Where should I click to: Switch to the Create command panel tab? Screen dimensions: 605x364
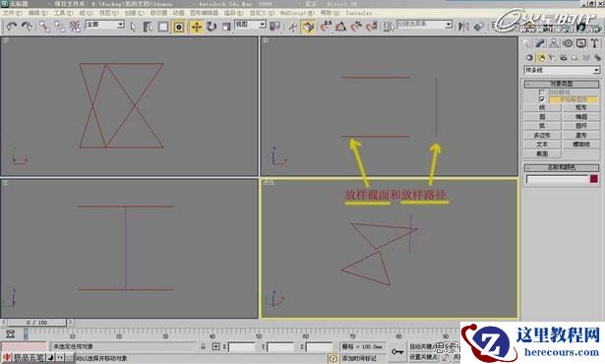point(526,43)
